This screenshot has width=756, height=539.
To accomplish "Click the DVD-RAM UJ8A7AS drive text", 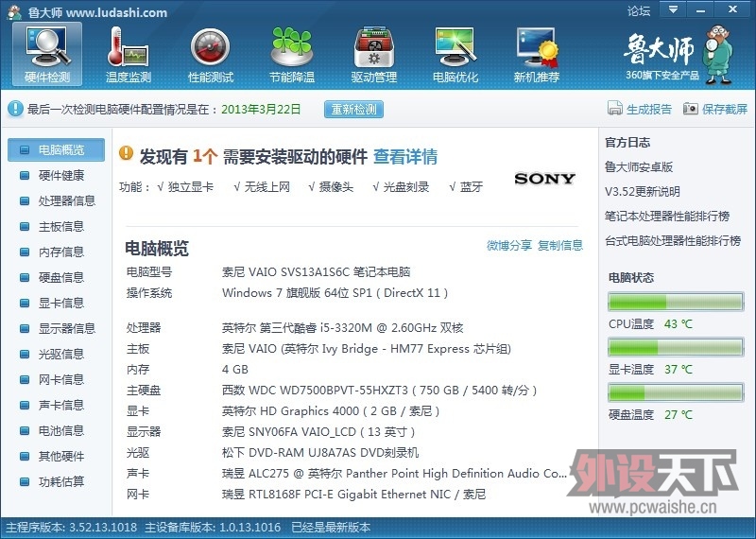I will pyautogui.click(x=320, y=453).
